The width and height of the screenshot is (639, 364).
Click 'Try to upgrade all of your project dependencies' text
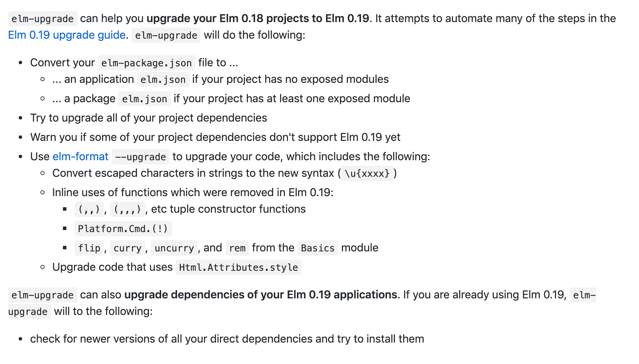pos(149,118)
